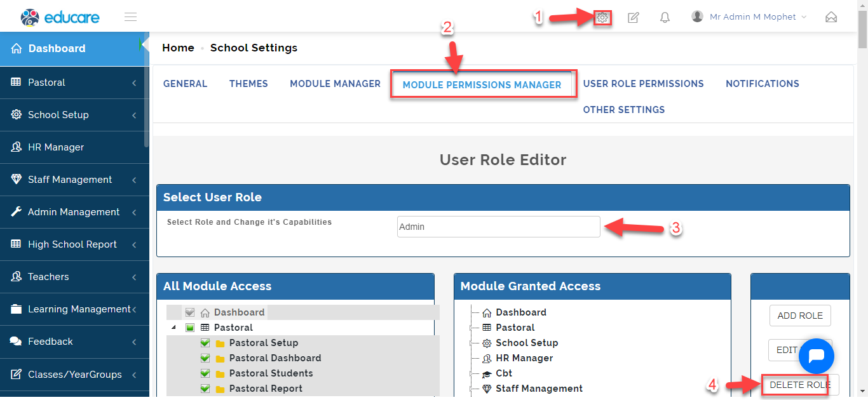Open the settings gear icon in header
The image size is (868, 400).
[602, 18]
